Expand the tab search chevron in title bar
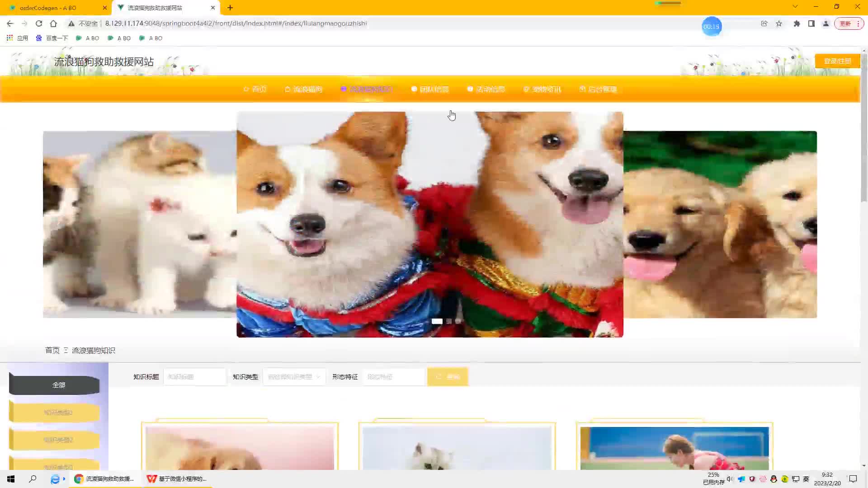The width and height of the screenshot is (868, 488). pyautogui.click(x=795, y=7)
